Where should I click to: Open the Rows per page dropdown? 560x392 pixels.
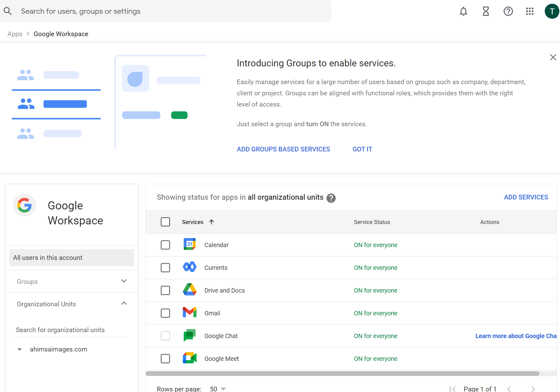click(218, 389)
